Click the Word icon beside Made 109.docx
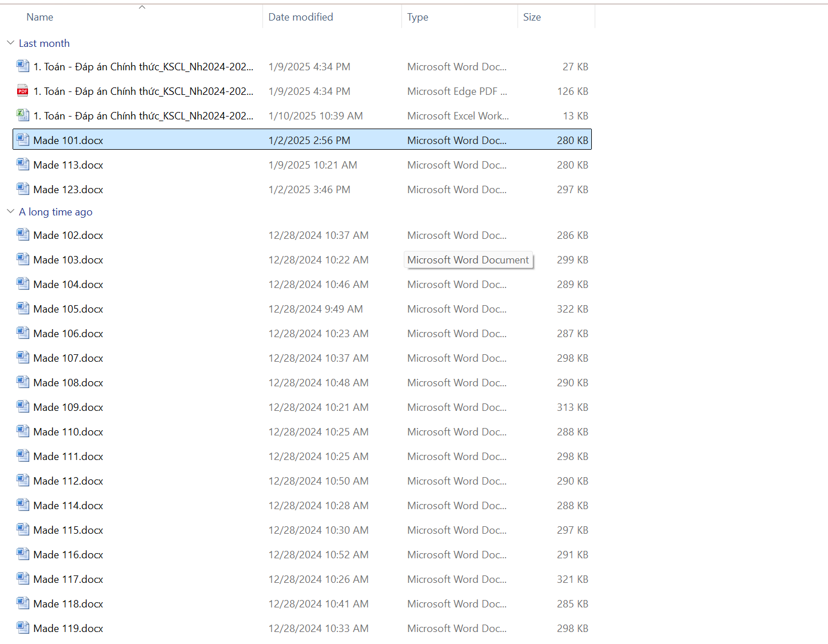The width and height of the screenshot is (828, 644). (22, 407)
